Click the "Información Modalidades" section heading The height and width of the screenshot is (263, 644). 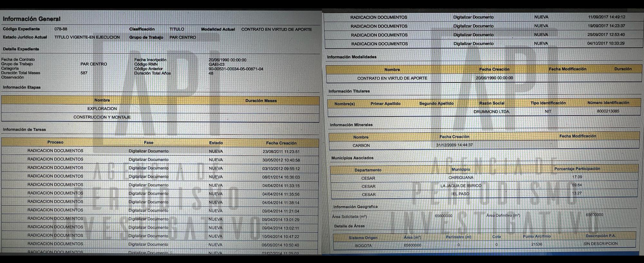352,57
